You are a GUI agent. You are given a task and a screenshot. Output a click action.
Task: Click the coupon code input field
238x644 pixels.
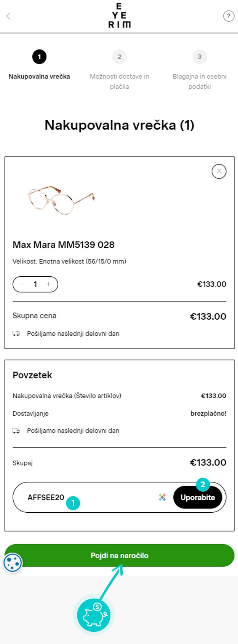(x=91, y=497)
